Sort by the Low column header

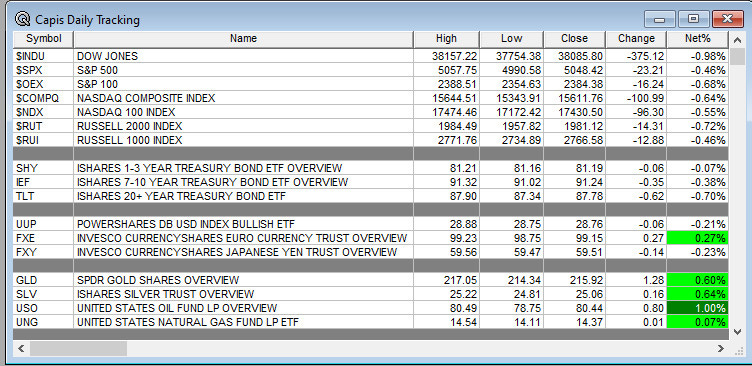click(x=511, y=38)
